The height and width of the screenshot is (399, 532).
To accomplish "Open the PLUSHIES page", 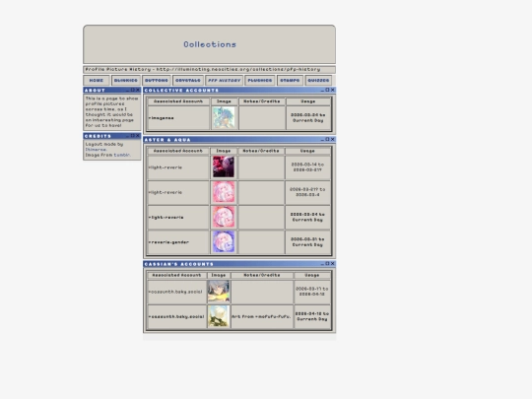I will tap(260, 81).
